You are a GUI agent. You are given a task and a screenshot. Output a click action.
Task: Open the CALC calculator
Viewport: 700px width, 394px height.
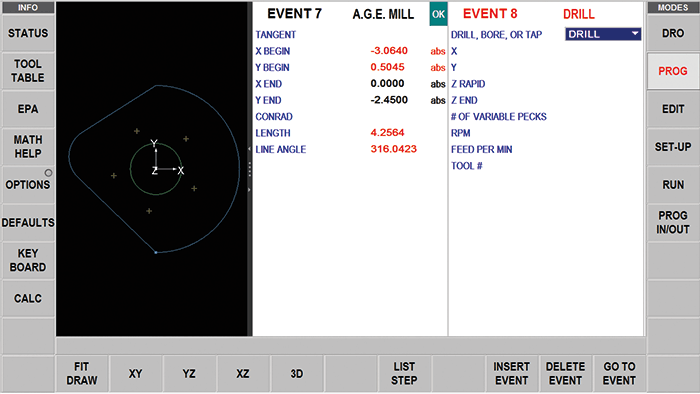(28, 299)
